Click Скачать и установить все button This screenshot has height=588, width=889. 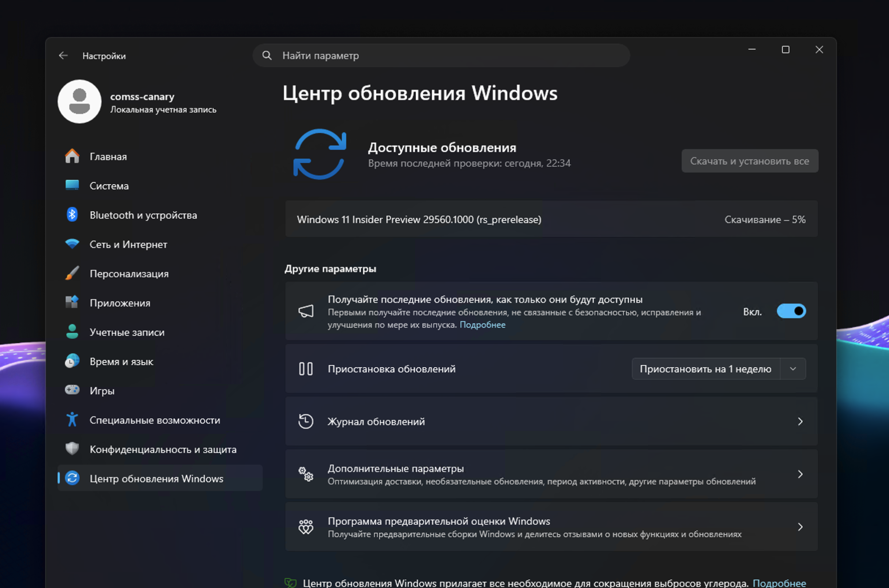point(750,161)
